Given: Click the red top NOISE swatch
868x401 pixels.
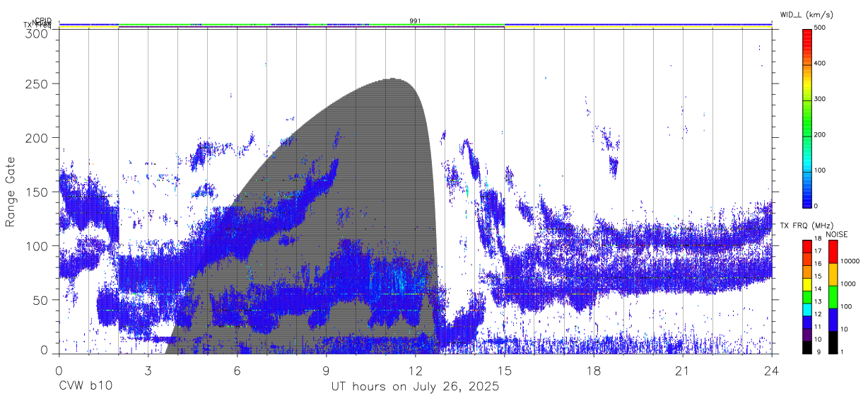Looking at the screenshot, I should [833, 252].
